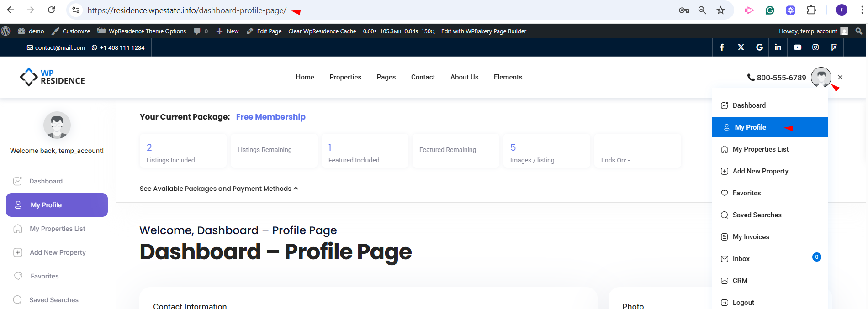Open the X (Twitter) social icon
Image resolution: width=868 pixels, height=309 pixels.
tap(741, 47)
